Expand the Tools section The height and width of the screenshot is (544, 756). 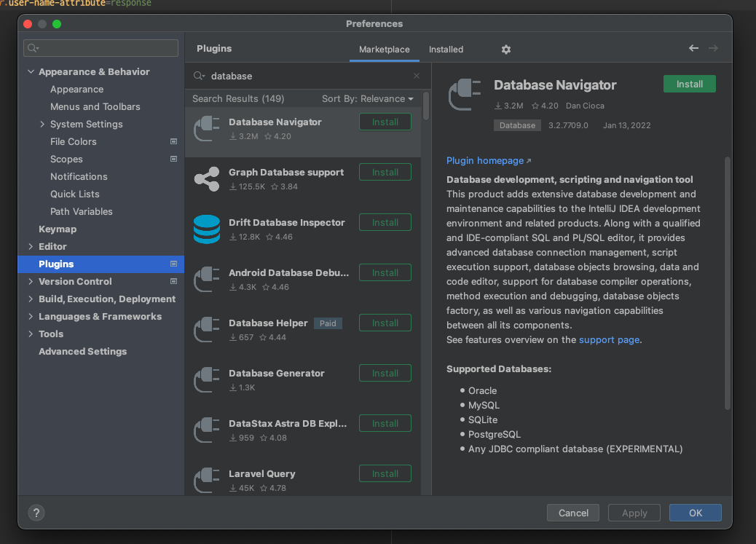31,334
